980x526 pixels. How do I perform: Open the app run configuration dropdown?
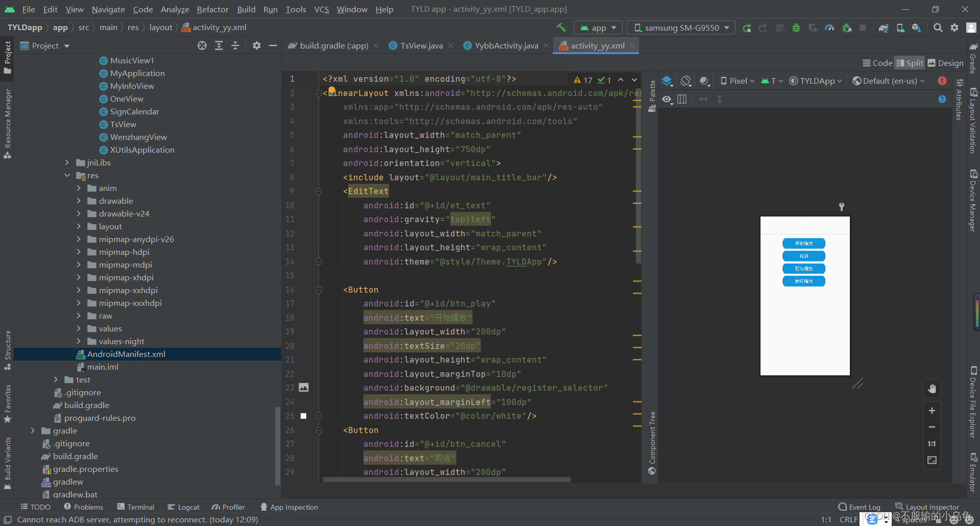(x=598, y=28)
